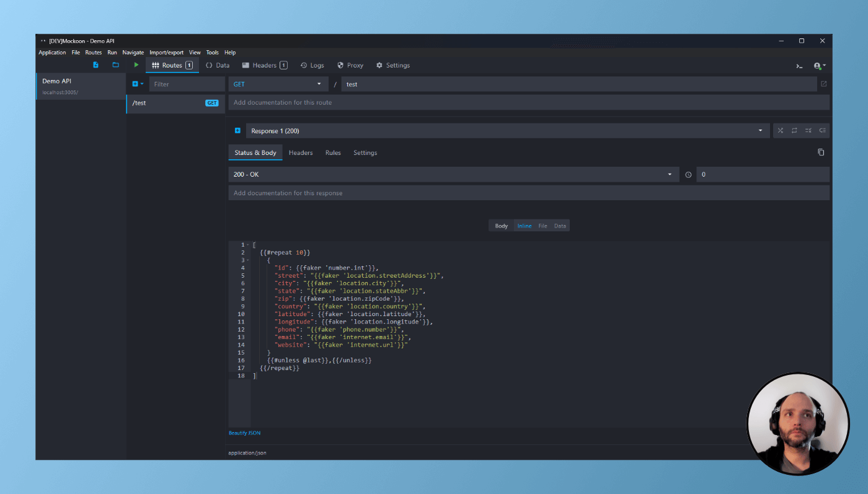Toggle random response mode
The image size is (868, 494).
click(781, 131)
